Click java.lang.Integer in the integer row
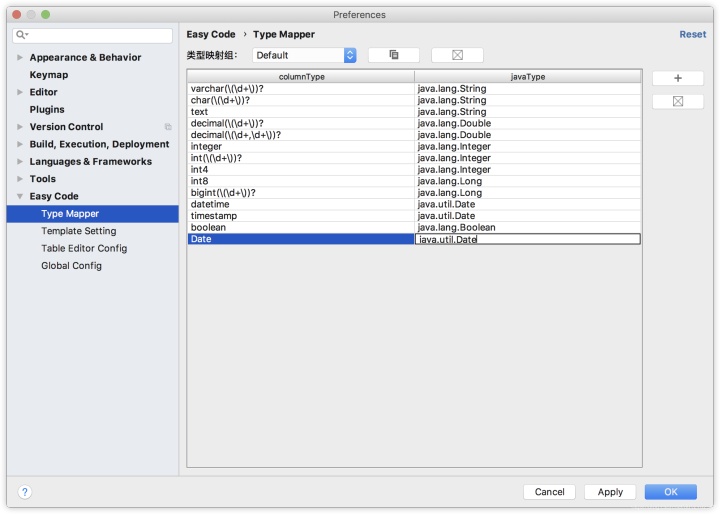The image size is (720, 514). click(454, 147)
